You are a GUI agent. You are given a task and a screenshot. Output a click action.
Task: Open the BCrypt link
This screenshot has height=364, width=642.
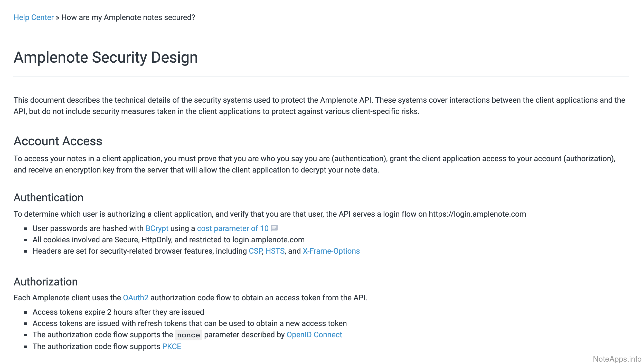157,228
